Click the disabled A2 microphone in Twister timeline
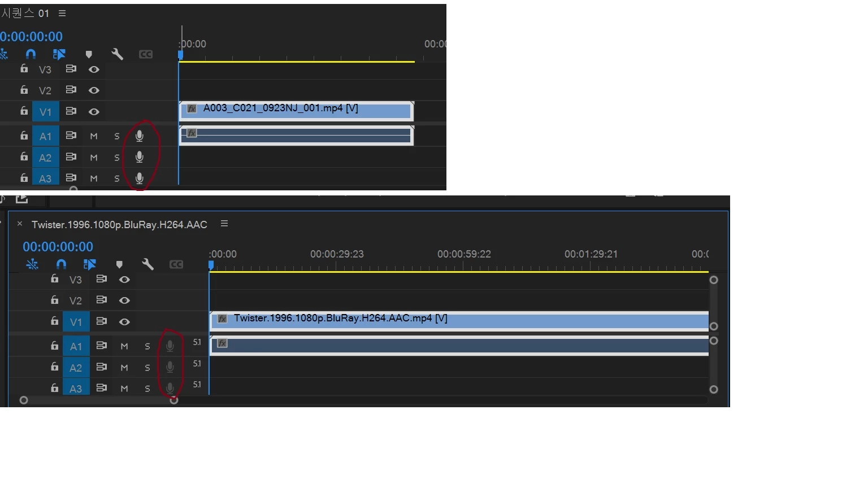 170,367
